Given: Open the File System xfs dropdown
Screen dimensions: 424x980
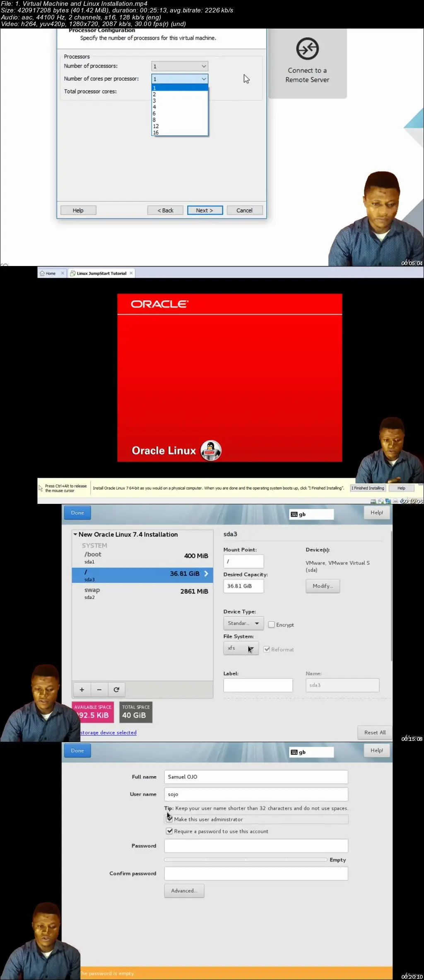Looking at the screenshot, I should [241, 648].
